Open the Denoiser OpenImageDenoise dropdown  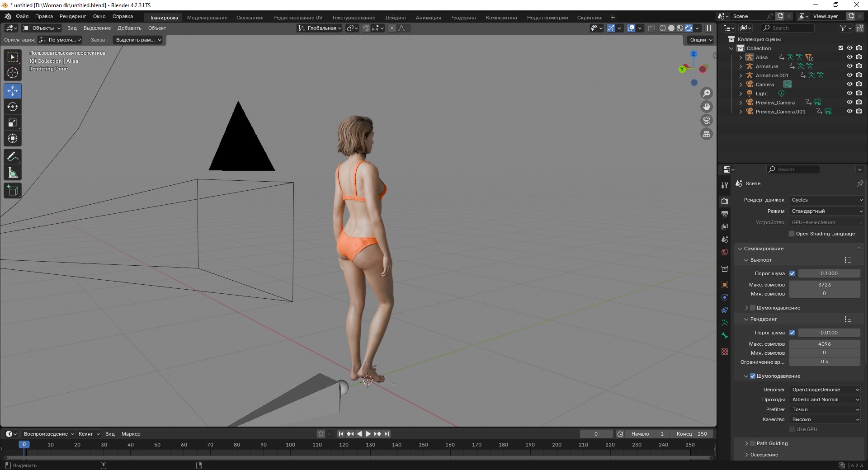(x=825, y=390)
